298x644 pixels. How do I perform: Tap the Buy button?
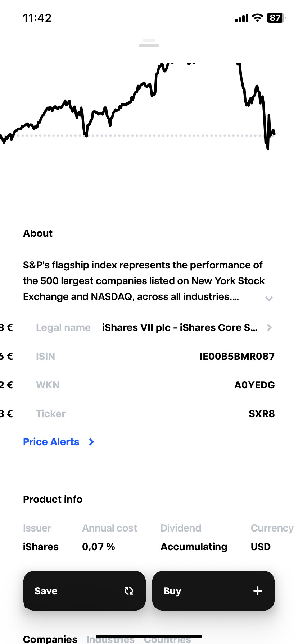click(x=213, y=591)
